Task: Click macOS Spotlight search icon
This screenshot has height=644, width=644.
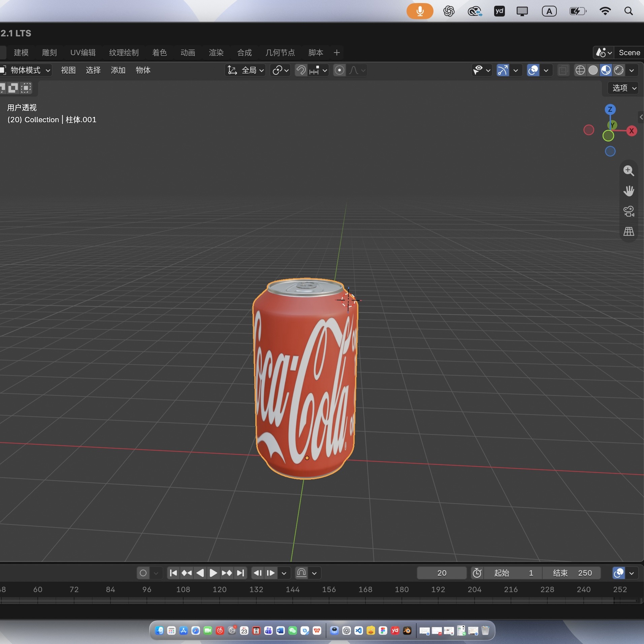Action: [629, 11]
